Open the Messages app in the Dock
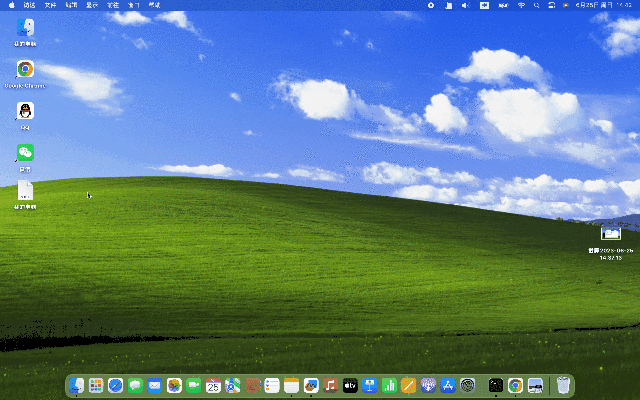Screen dimensions: 640x400 click(135, 385)
